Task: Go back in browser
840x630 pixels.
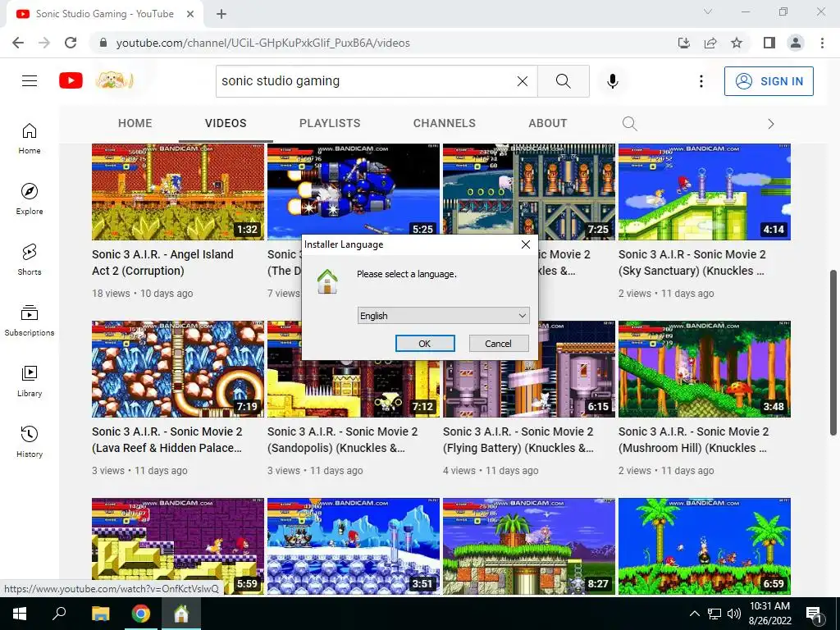Action: (18, 43)
